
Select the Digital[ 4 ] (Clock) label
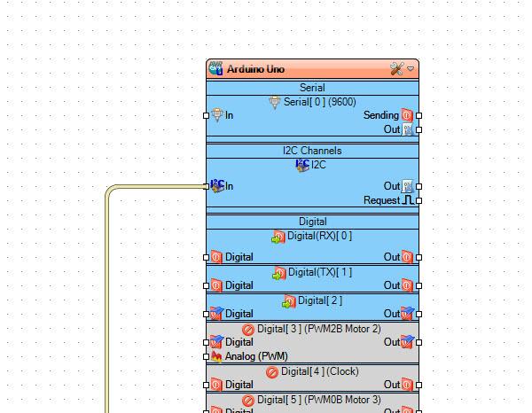tap(320, 372)
